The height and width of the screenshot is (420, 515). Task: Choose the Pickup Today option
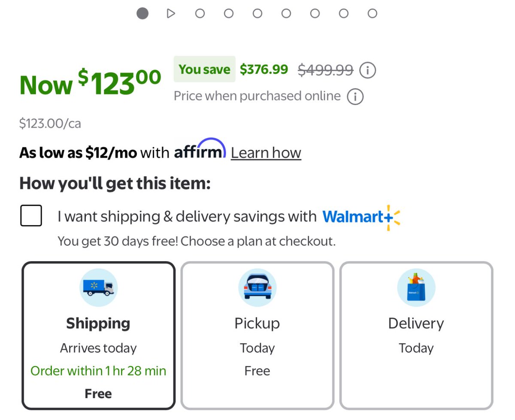tap(257, 335)
